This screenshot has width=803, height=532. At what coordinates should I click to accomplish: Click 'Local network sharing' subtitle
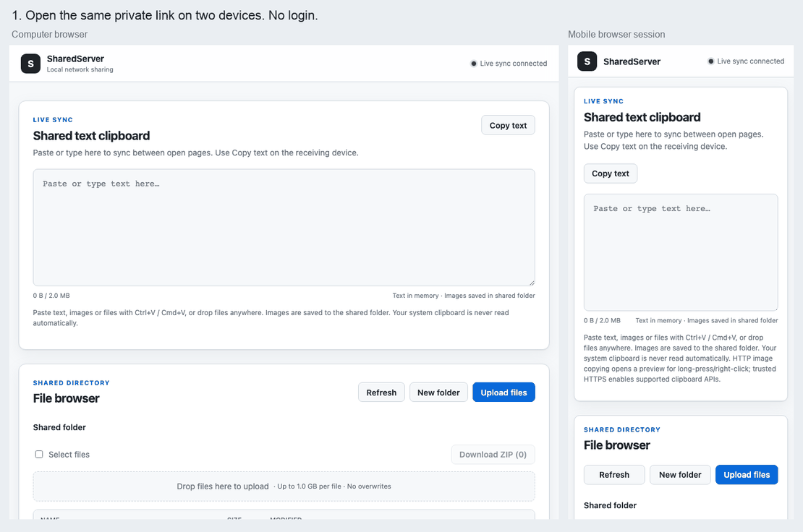tap(80, 69)
